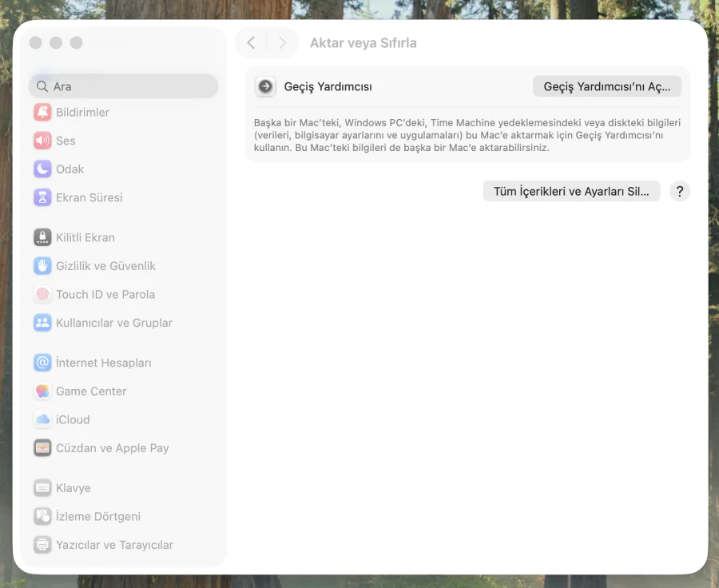Viewport: 719px width, 588px height.
Task: Open Gizlilik ve Güvenlik label
Action: [105, 266]
